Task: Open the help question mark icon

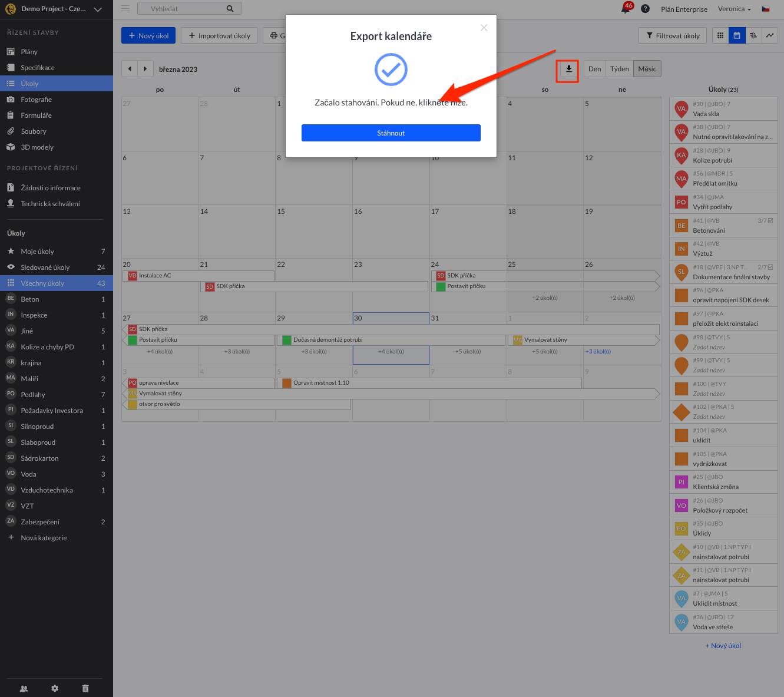Action: 645,9
